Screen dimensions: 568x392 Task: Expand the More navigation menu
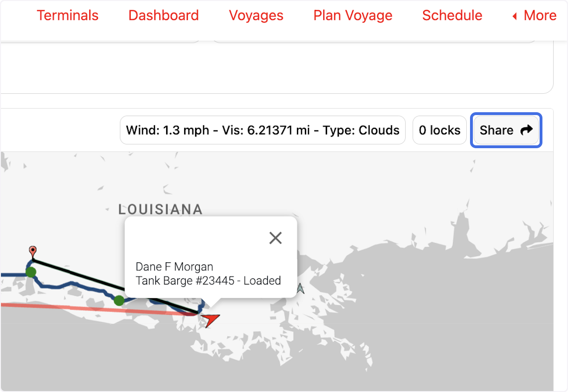point(534,16)
